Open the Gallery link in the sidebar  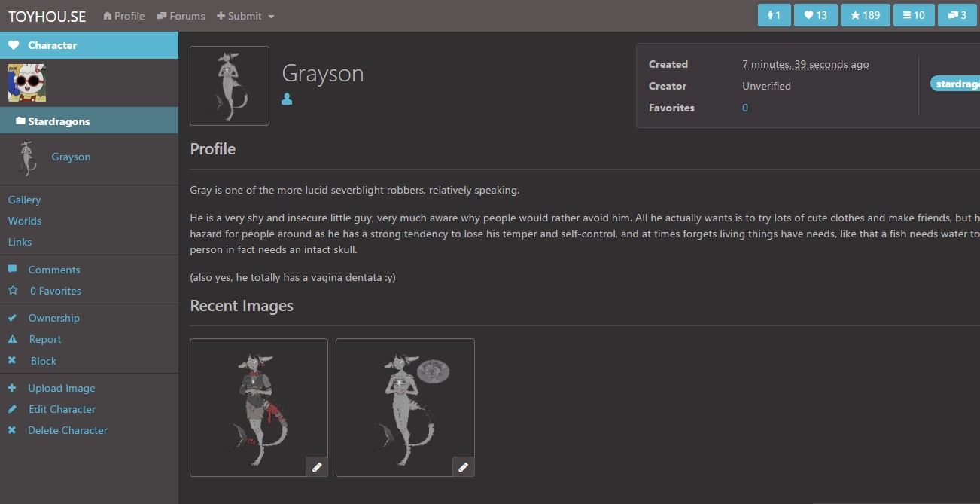(24, 199)
